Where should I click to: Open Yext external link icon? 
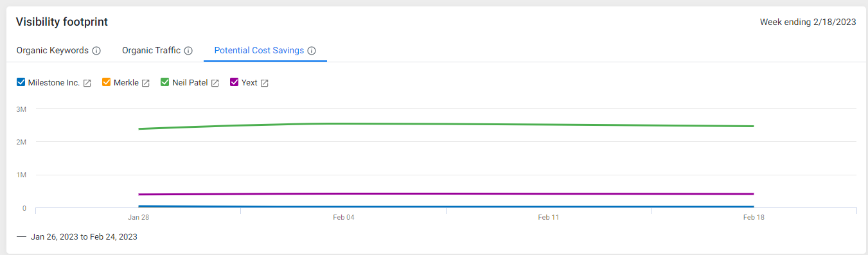(x=265, y=83)
